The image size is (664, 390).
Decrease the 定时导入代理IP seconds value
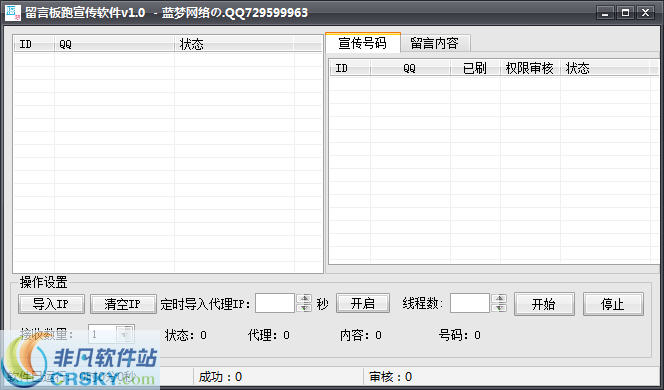point(304,308)
